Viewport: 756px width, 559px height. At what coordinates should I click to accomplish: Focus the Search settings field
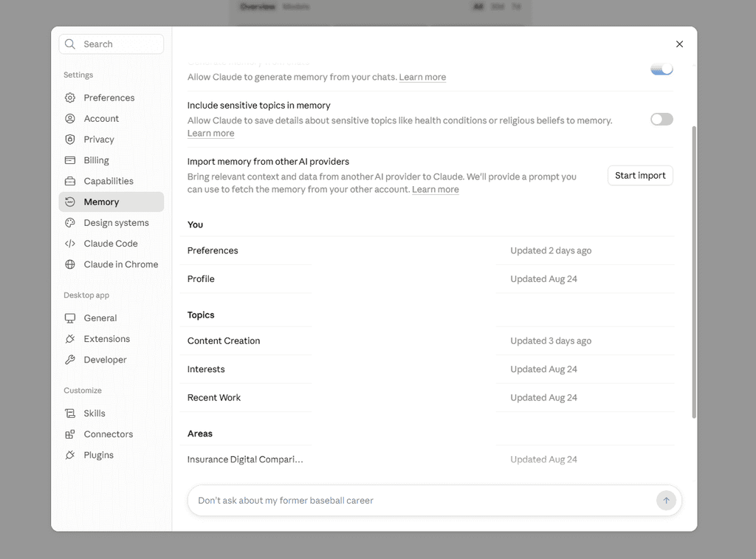111,44
